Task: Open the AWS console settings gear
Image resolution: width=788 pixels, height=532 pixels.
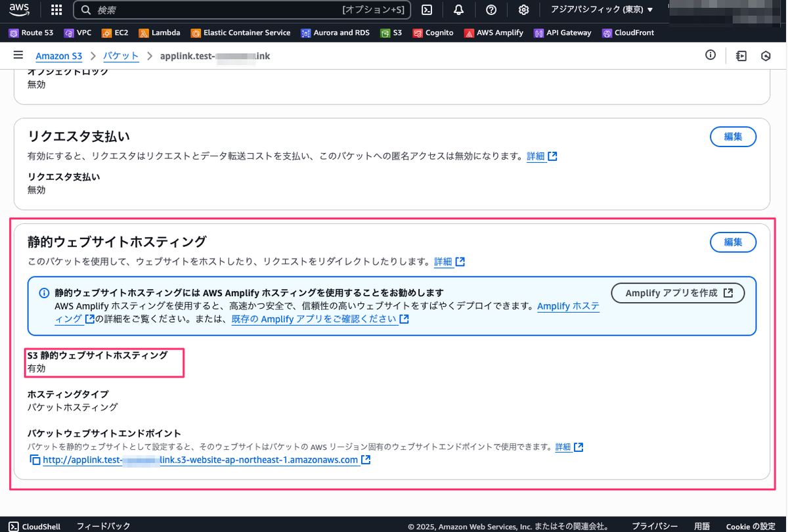Action: click(523, 10)
